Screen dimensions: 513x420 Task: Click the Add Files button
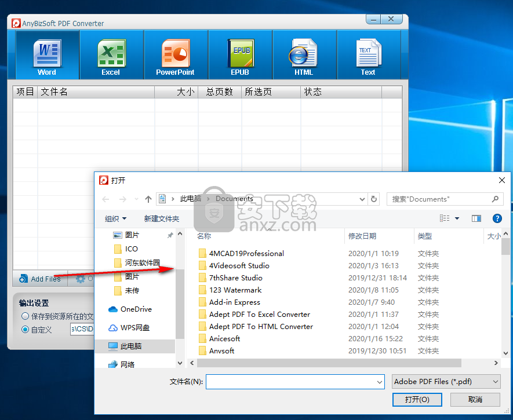(x=40, y=279)
